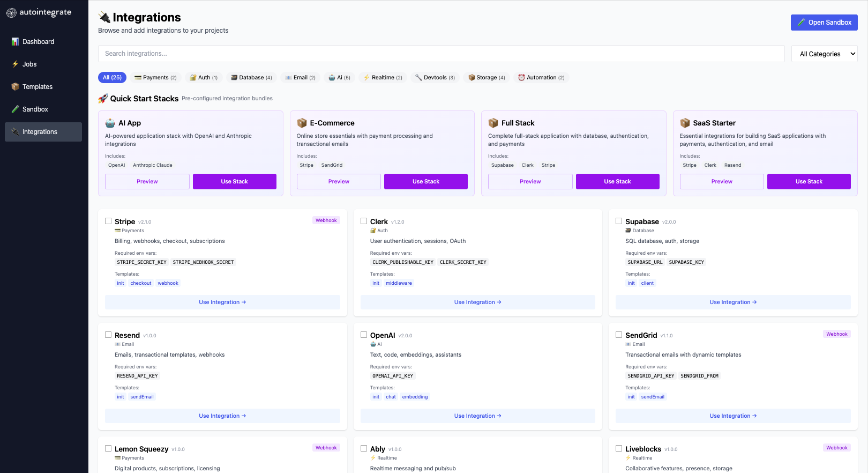Check the Lemon Squeezy integration checkbox
This screenshot has width=868, height=473.
[x=108, y=448]
